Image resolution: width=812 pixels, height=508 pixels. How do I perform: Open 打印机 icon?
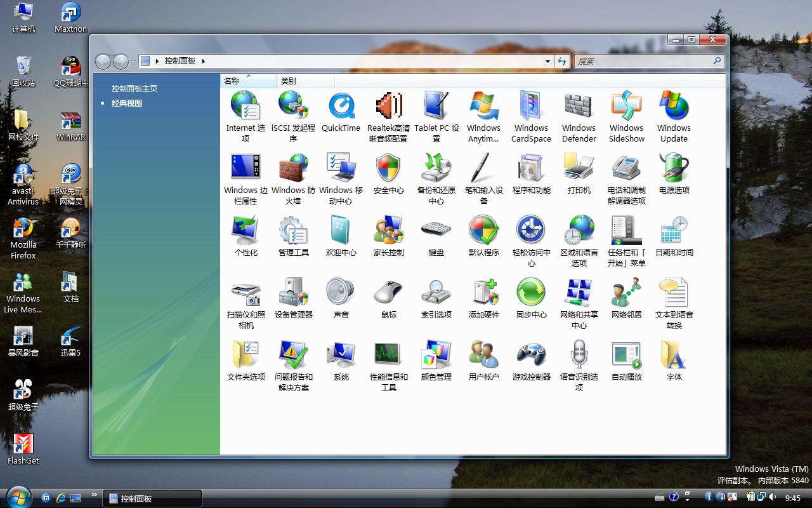coord(579,173)
